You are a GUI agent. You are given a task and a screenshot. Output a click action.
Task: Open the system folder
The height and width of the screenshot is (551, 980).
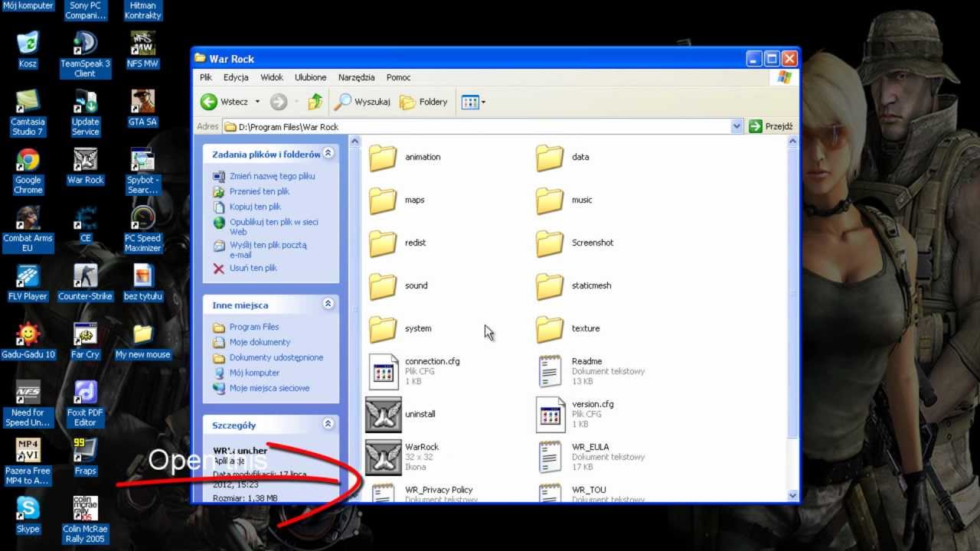[x=400, y=328]
